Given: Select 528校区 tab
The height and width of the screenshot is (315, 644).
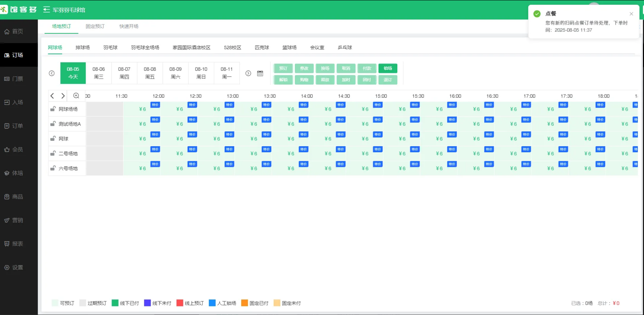Looking at the screenshot, I should tap(232, 47).
